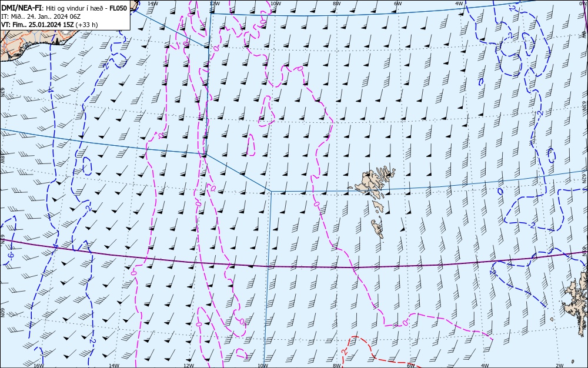Image resolution: width=588 pixels, height=368 pixels.
Task: Click the '2W' longitude label
Action: click(x=560, y=366)
